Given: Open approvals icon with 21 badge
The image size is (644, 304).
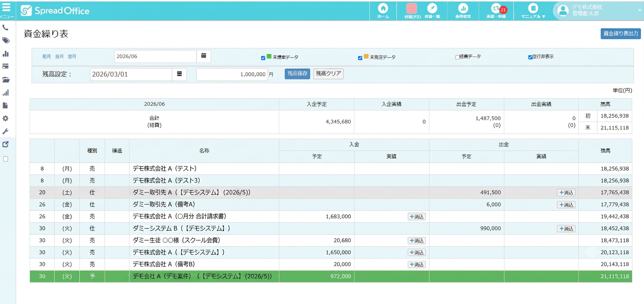Looking at the screenshot, I should coord(496,8).
